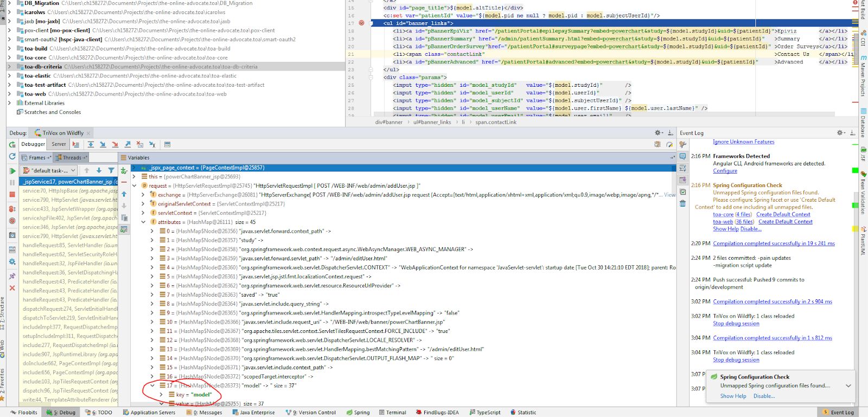Click the Step Over icon
Screen dimensions: 868x417
pos(91,145)
